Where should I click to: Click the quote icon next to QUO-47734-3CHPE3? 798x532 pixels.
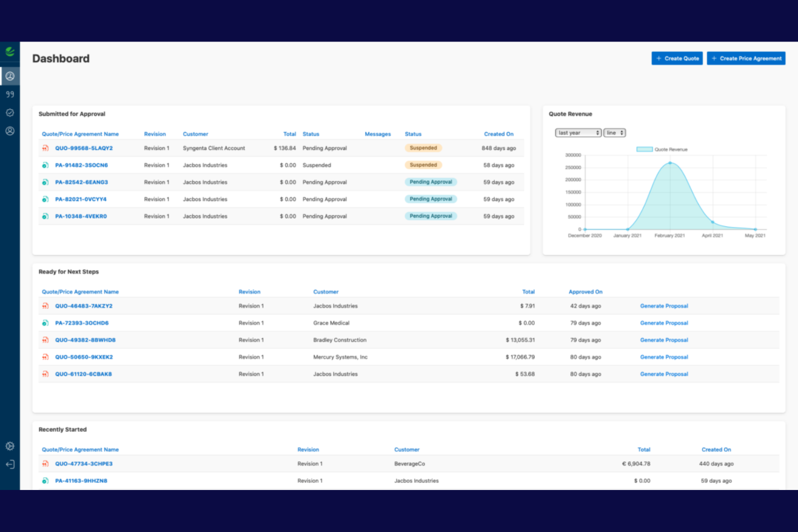click(x=45, y=464)
